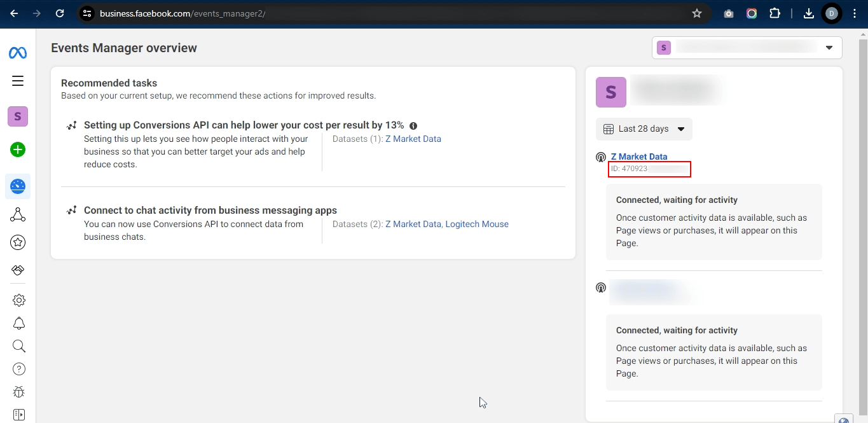The image size is (868, 423).
Task: Bookmark this page with star icon
Action: [697, 13]
